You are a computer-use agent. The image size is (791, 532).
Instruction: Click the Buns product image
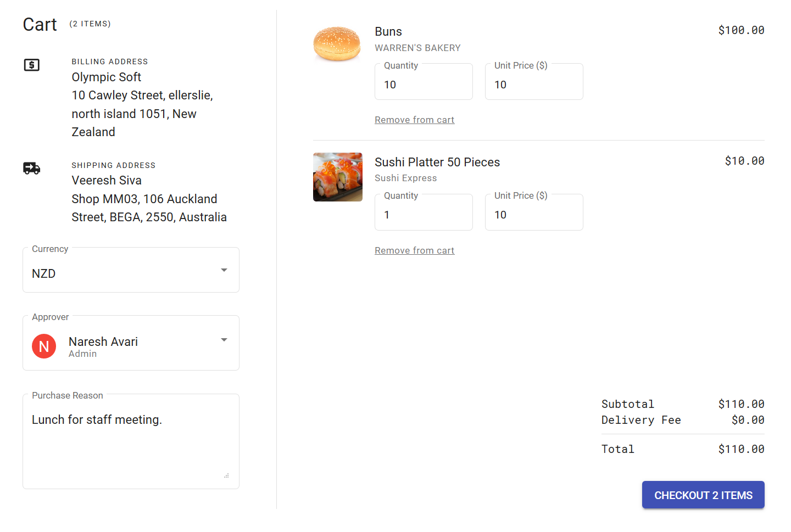click(x=337, y=44)
